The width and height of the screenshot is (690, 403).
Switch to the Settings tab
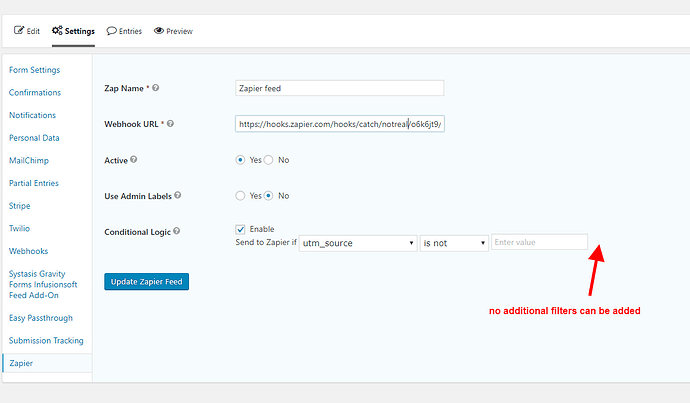[73, 31]
